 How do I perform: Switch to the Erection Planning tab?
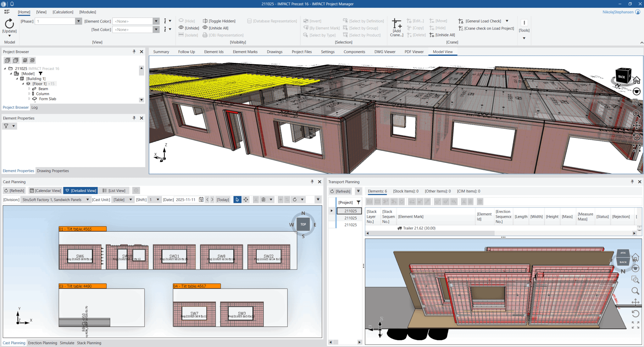pos(42,343)
